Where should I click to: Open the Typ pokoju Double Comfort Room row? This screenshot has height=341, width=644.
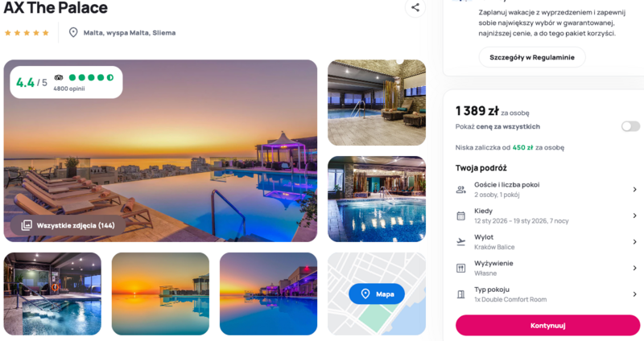click(x=547, y=294)
